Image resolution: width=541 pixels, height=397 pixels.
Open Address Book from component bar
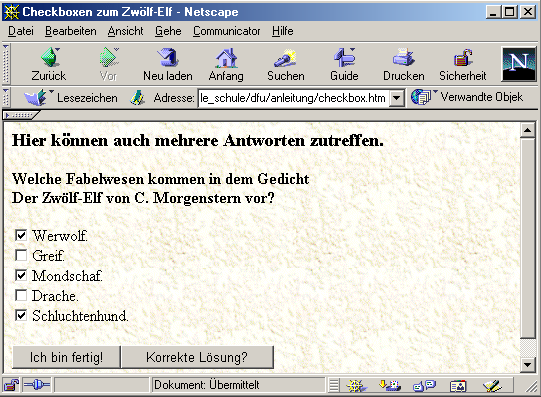[458, 385]
